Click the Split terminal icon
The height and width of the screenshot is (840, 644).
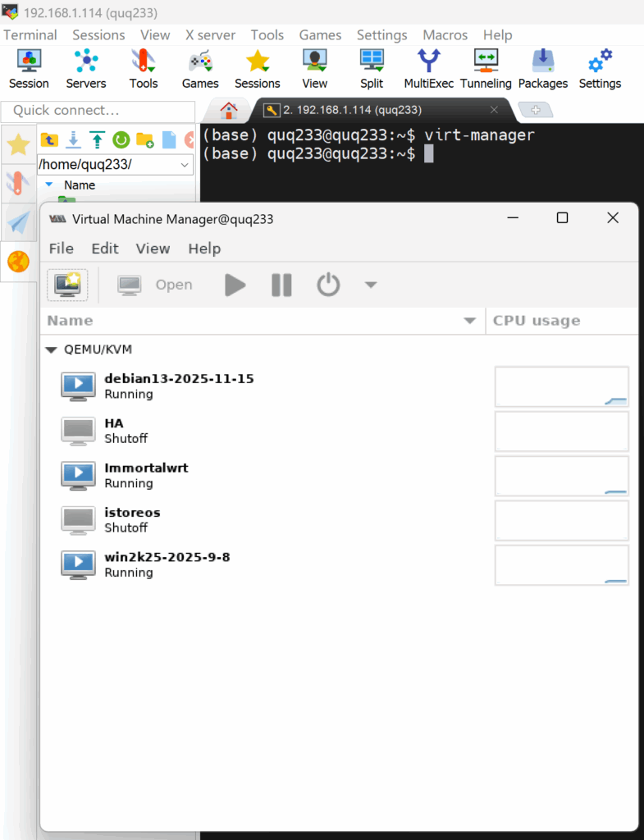point(372,69)
